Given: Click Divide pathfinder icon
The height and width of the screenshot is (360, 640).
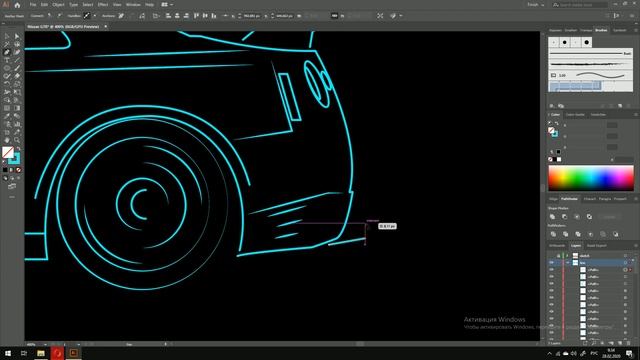Looking at the screenshot, I should (x=553, y=234).
